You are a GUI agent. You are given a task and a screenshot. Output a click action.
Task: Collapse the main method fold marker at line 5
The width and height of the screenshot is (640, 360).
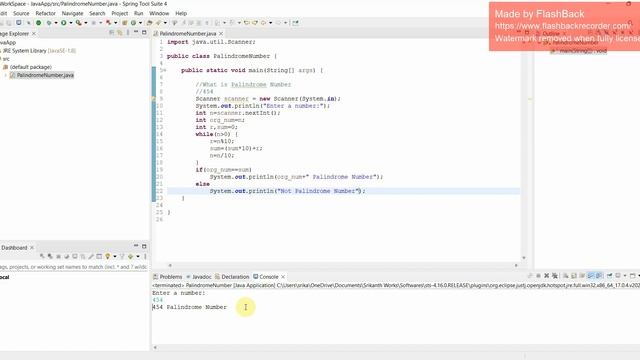click(165, 70)
